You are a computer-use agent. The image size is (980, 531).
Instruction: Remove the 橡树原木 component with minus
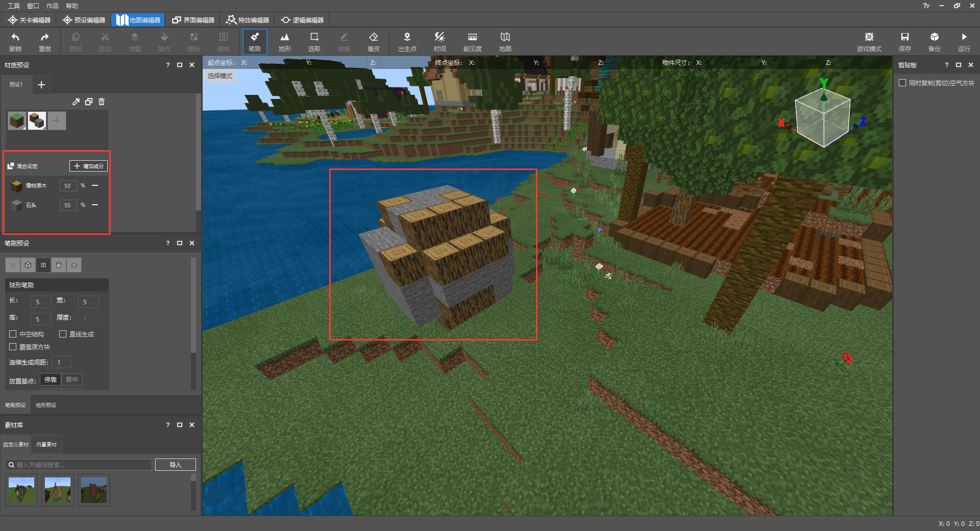[95, 185]
